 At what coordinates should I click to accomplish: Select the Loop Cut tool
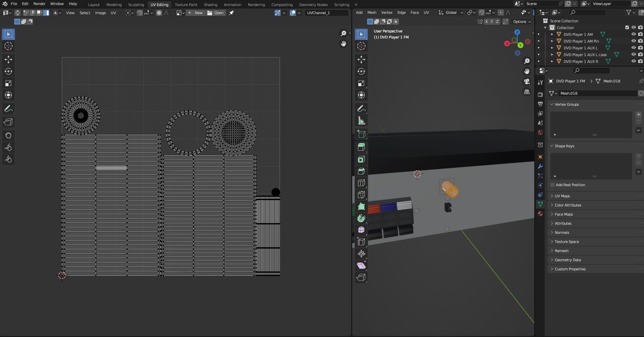pyautogui.click(x=361, y=183)
